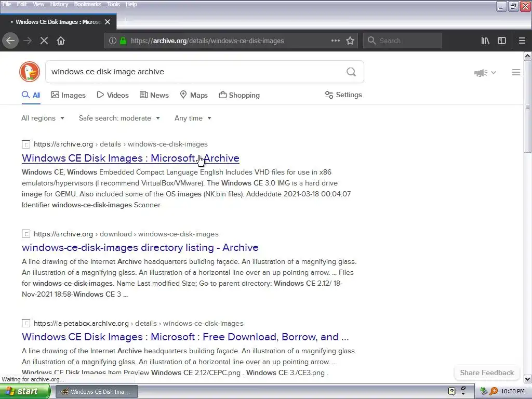Viewport: 532px width, 399px height.
Task: Open 'Free Download, Borrow, and ...' result
Action: [185, 337]
